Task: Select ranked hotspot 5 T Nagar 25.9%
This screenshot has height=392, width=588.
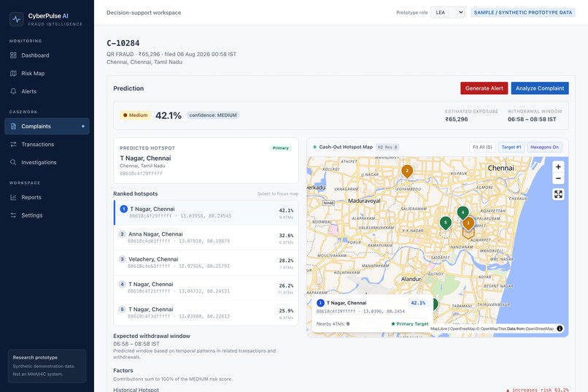Action: pyautogui.click(x=206, y=313)
